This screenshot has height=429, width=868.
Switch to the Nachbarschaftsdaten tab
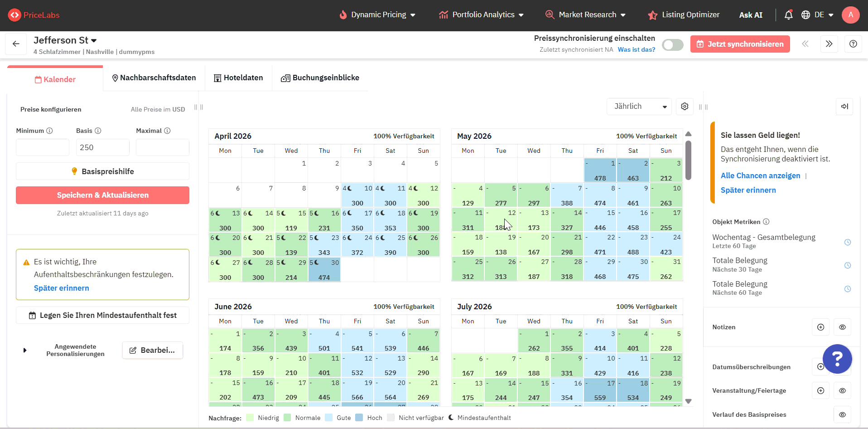tap(154, 78)
